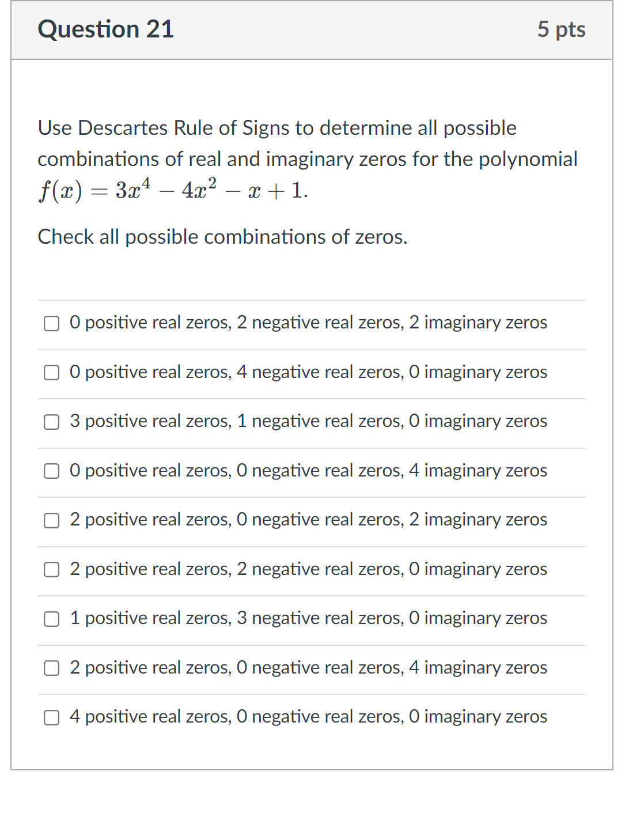Check "4 positive real zeros, 0 negative real zeros"

[52, 718]
